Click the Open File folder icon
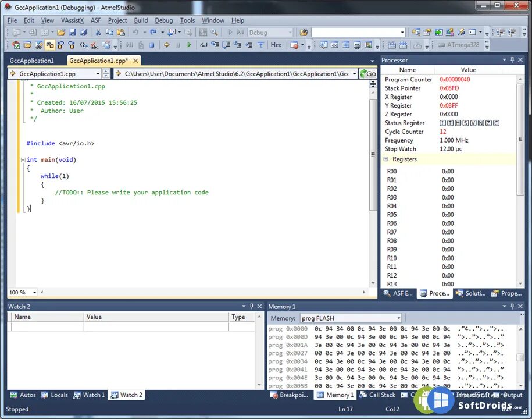The width and height of the screenshot is (532, 419). pos(61,32)
